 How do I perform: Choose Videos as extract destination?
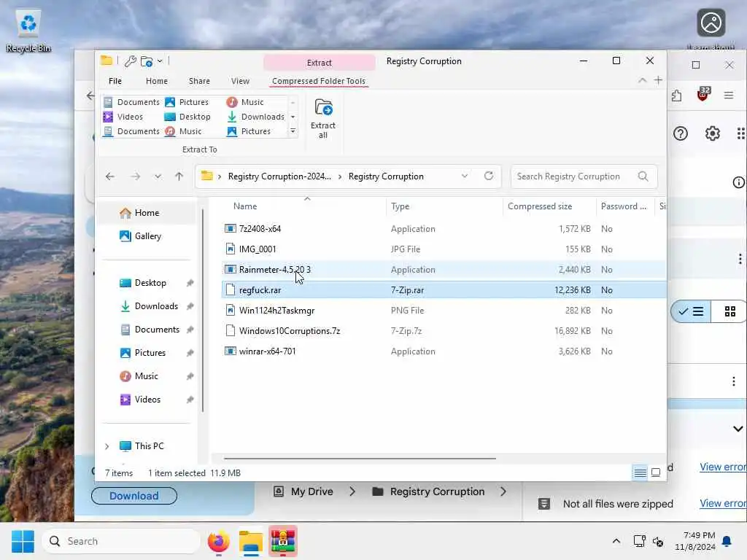(123, 117)
